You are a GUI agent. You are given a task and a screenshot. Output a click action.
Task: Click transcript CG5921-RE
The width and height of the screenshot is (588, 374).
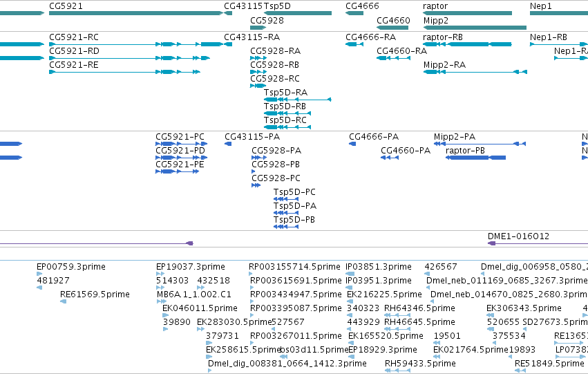(125, 72)
